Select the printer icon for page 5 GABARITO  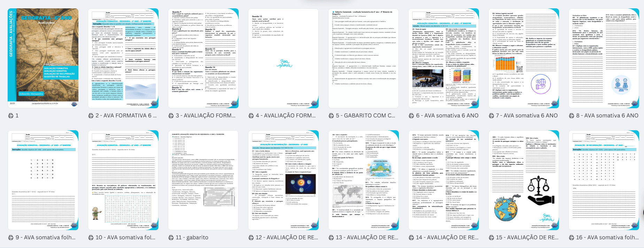point(331,116)
